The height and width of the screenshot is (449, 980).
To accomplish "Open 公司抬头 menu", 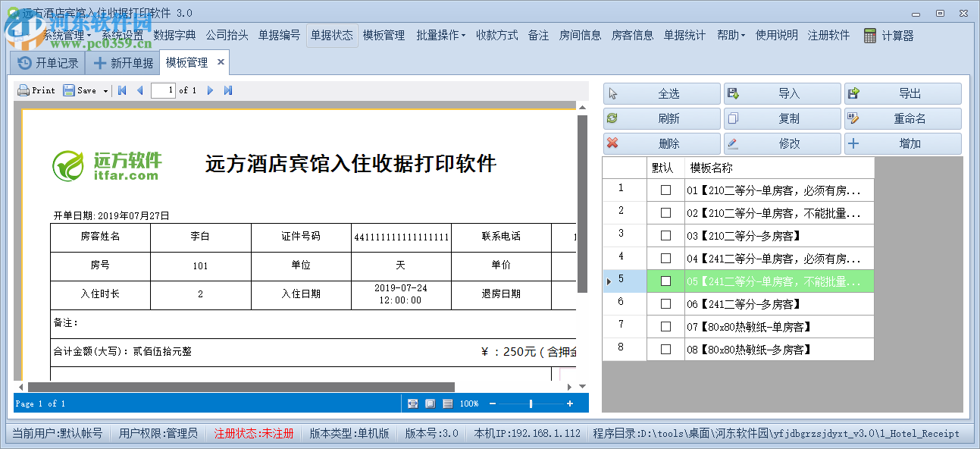I will point(227,35).
